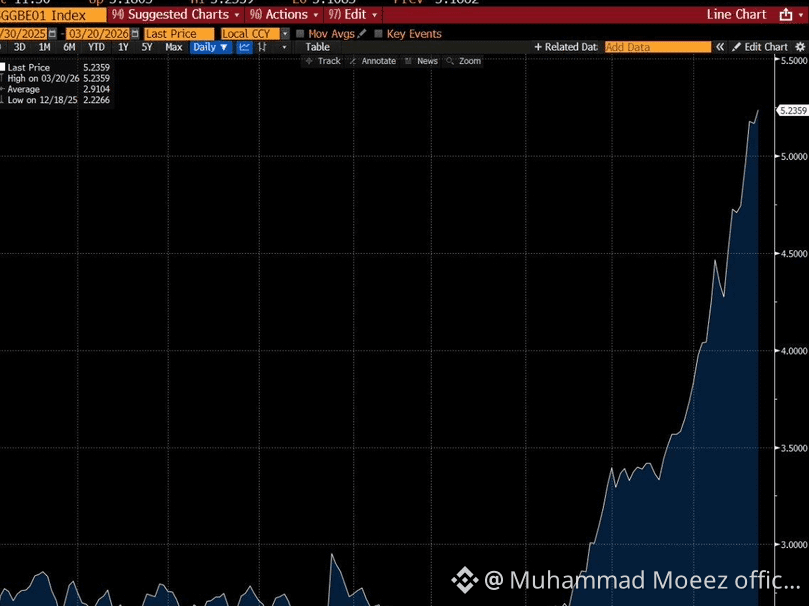
Task: Click the 4.5000 y-axis label
Action: (794, 253)
